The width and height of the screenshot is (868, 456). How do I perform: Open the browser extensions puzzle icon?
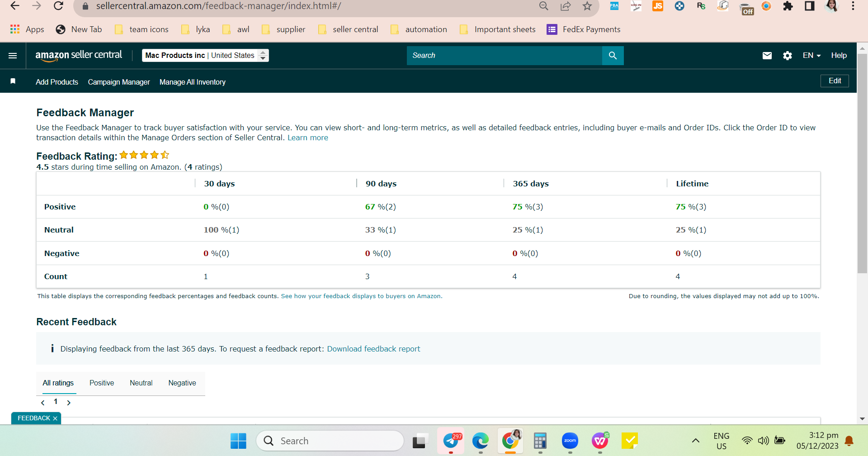coord(788,6)
